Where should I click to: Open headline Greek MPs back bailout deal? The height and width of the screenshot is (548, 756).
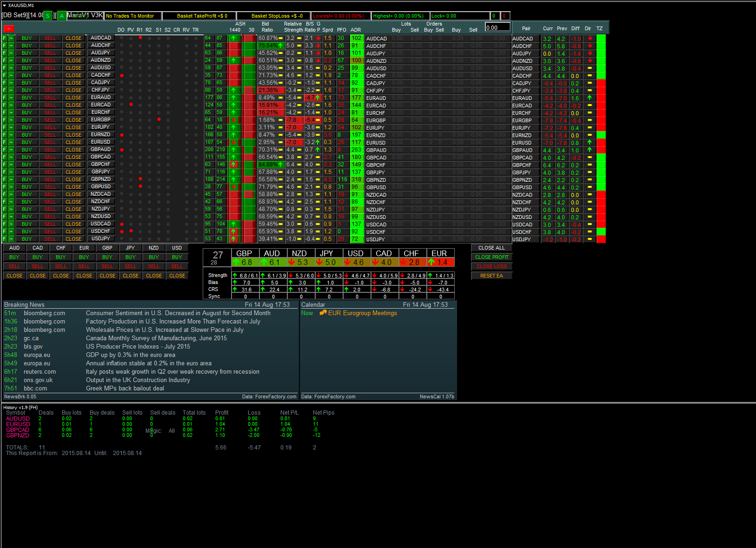(125, 388)
